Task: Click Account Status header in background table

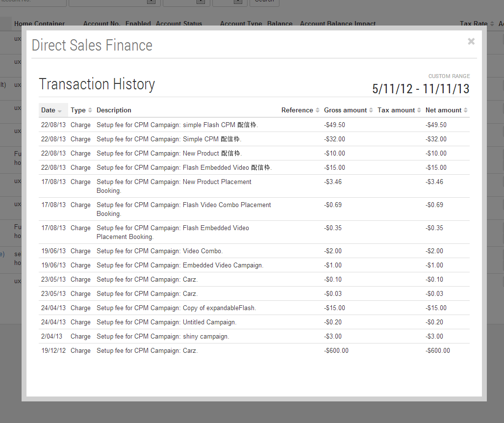Action: pos(179,23)
